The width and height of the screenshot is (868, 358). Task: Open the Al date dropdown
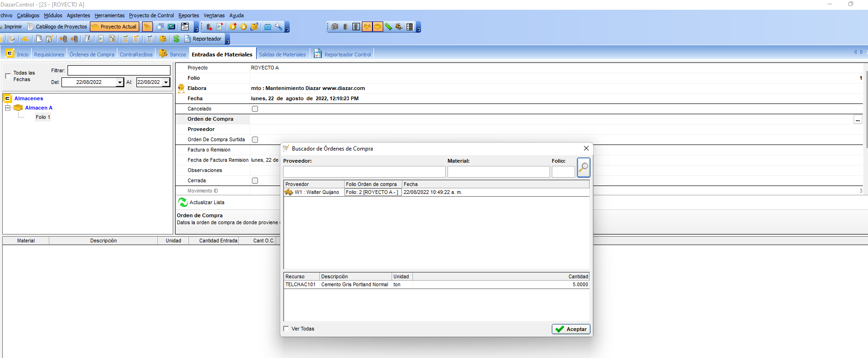[x=166, y=83]
